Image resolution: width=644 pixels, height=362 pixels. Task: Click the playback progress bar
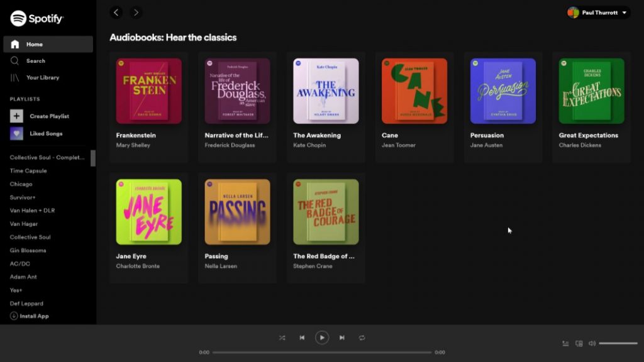[322, 352]
